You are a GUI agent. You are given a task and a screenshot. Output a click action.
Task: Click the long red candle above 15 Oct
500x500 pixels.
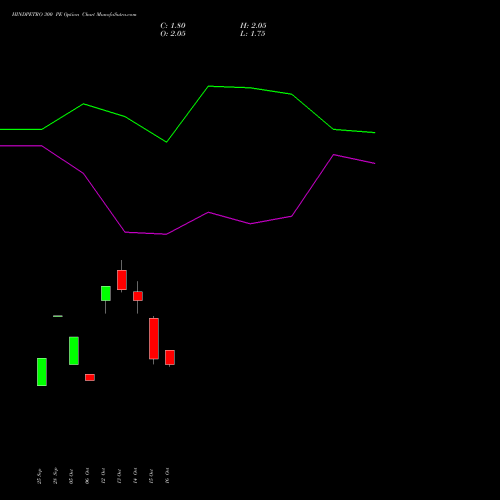154,339
